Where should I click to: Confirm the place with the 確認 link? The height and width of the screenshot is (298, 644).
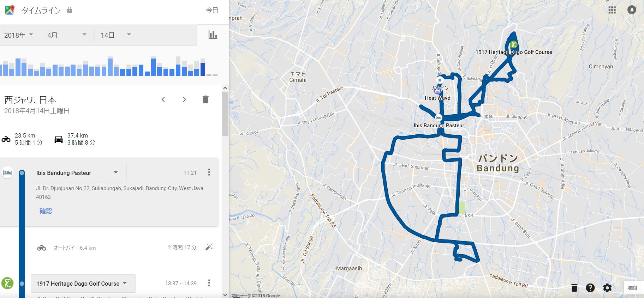coord(46,211)
